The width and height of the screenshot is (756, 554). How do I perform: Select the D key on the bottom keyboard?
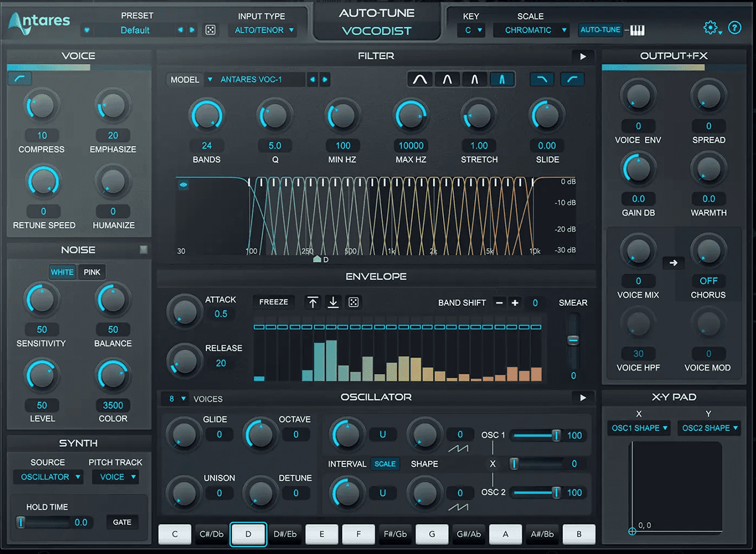(x=248, y=534)
